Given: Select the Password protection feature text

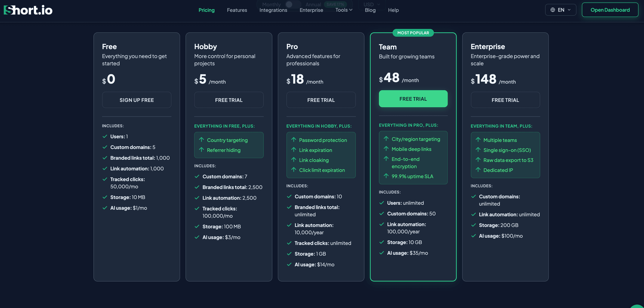Looking at the screenshot, I should click(323, 140).
